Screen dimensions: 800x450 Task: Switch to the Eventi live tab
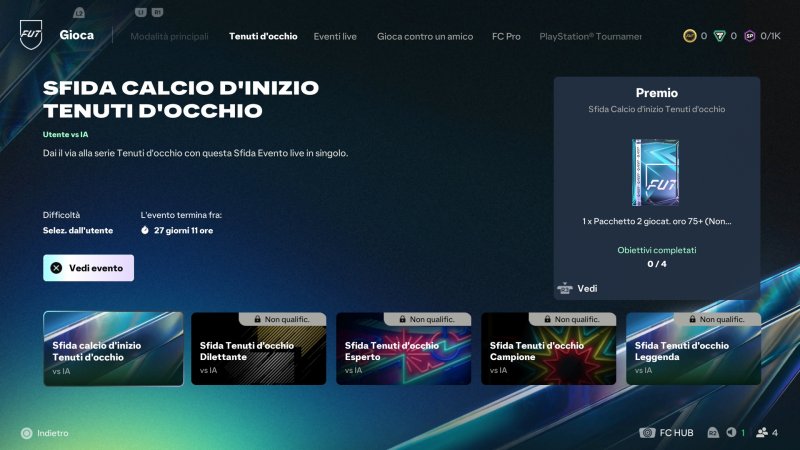(335, 36)
